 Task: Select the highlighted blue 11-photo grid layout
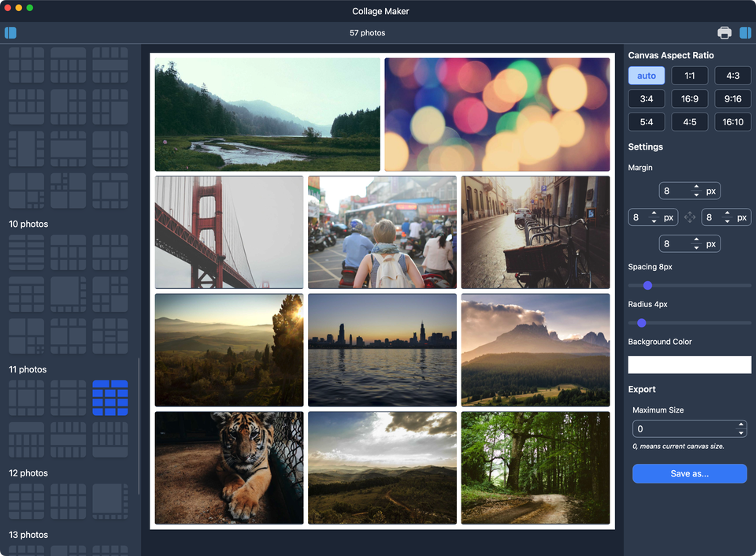coord(109,398)
